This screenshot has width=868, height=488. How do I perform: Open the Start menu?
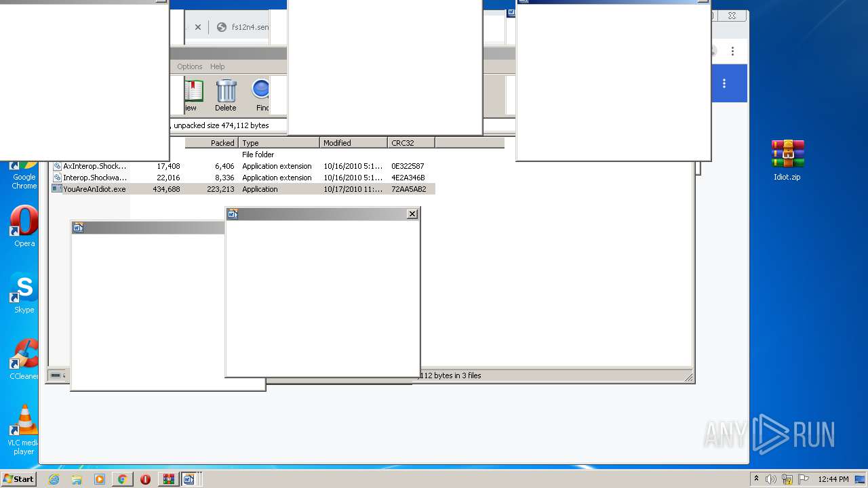pyautogui.click(x=19, y=479)
